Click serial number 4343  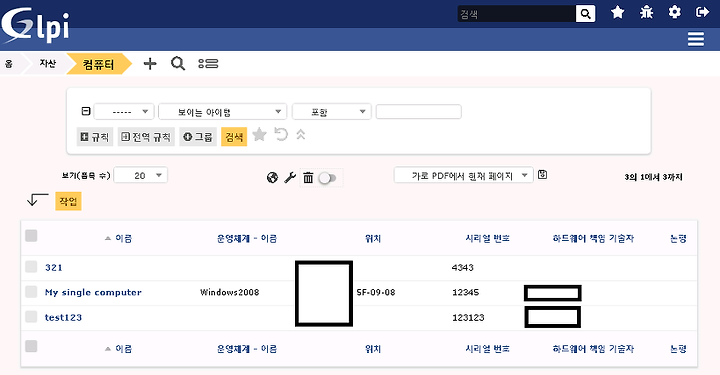pyautogui.click(x=462, y=268)
